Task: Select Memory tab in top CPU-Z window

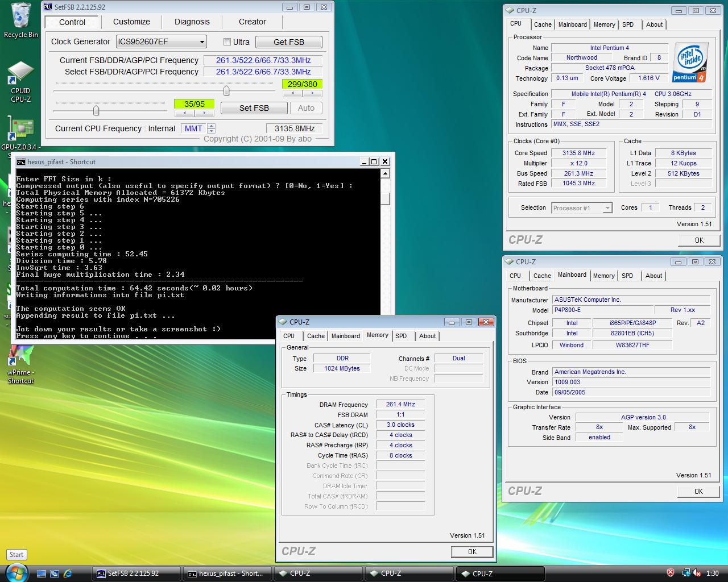Action: 604,24
